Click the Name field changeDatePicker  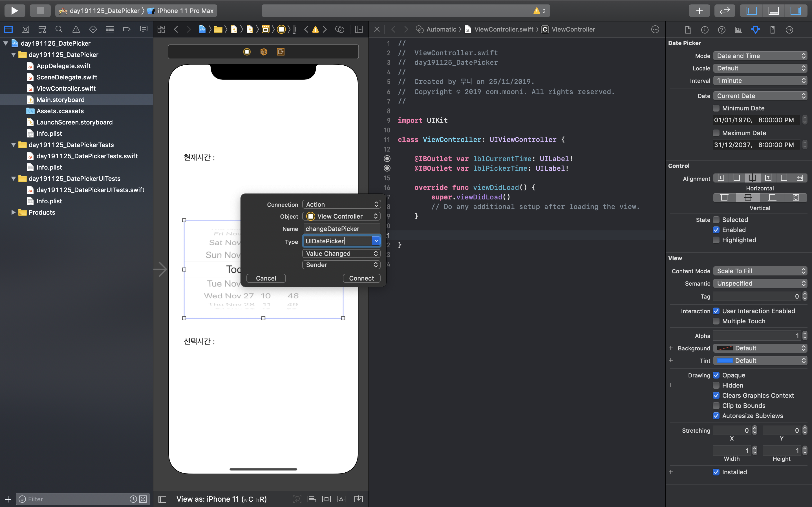pos(341,229)
